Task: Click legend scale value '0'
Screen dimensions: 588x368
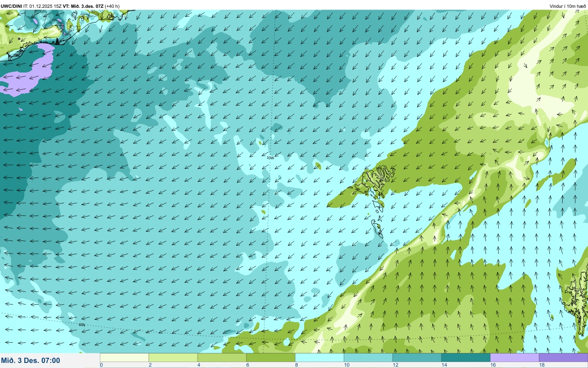Action: (x=101, y=365)
